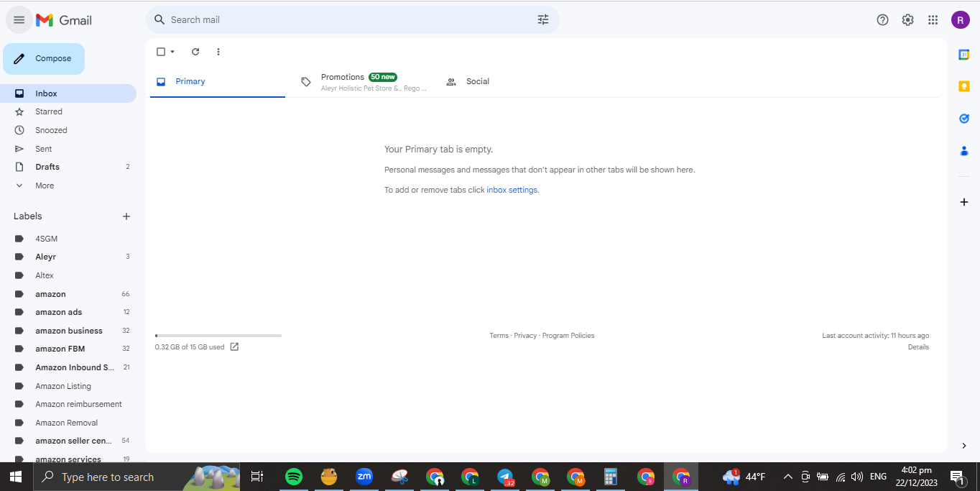Open the Starred folder
Viewport: 980px width, 491px height.
pos(68,112)
